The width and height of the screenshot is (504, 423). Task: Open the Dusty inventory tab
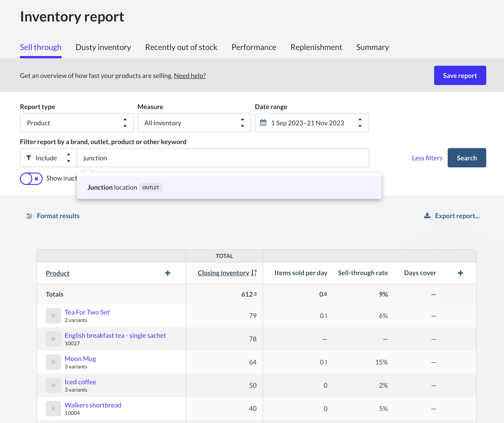(103, 47)
